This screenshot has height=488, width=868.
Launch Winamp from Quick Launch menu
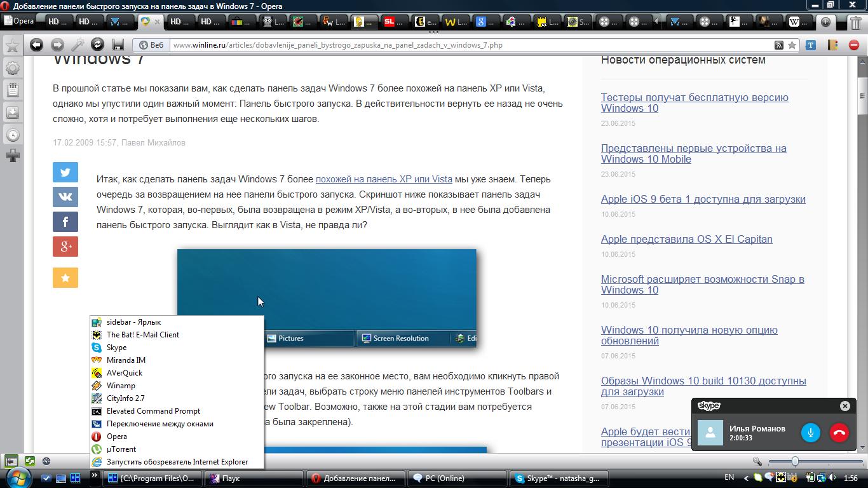(x=177, y=386)
